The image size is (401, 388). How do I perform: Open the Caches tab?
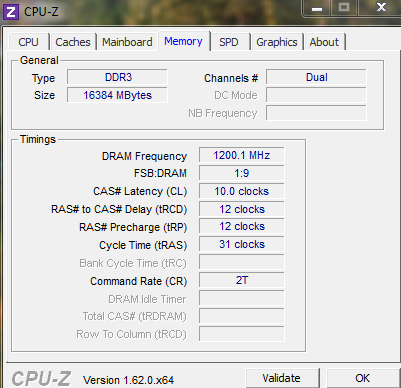click(x=73, y=42)
